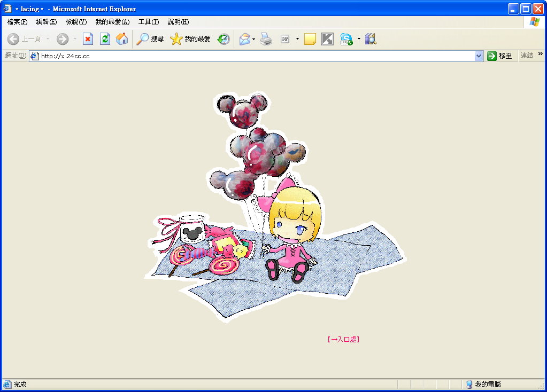Click the Internet Explorer title bar icon
Image resolution: width=547 pixels, height=392 pixels.
point(7,9)
